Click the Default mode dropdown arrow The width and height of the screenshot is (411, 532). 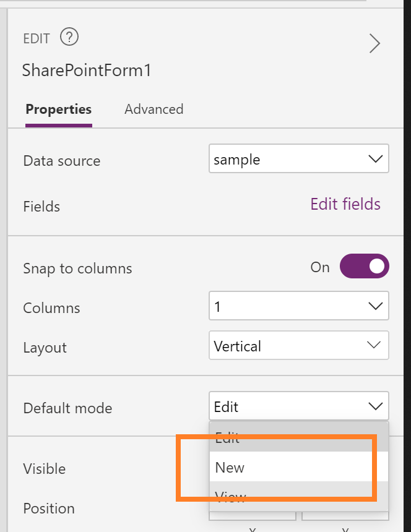tap(375, 406)
